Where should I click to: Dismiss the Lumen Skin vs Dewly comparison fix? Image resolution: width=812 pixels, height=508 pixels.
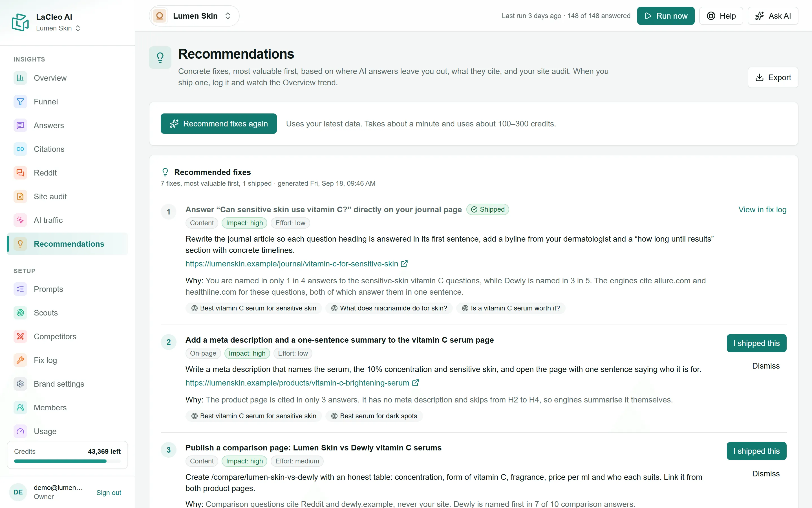click(766, 474)
